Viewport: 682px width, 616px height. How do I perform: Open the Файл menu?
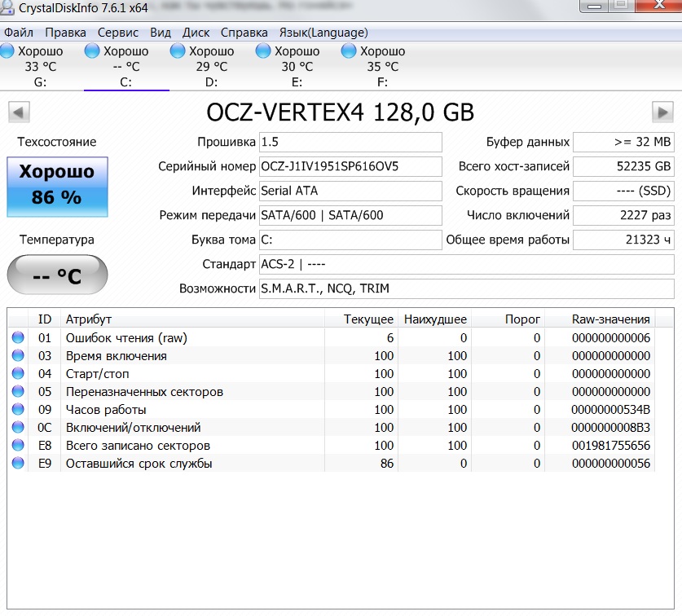(x=19, y=33)
